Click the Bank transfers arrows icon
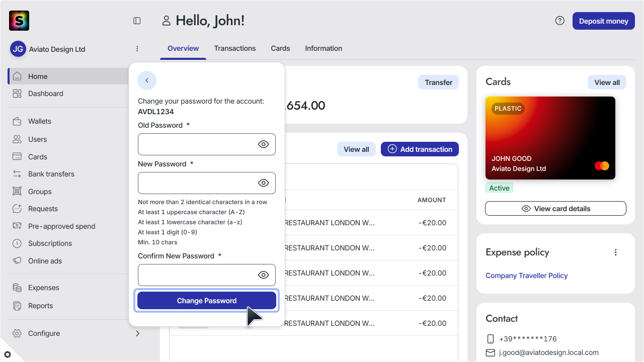Screen dimensions: 644x362 17,174
